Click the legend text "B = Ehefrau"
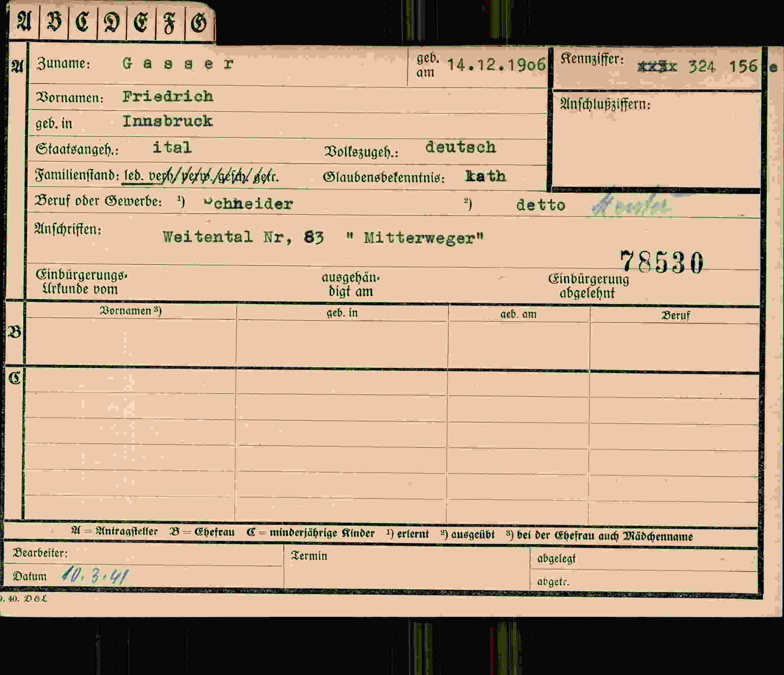784x675 pixels. coord(203,532)
